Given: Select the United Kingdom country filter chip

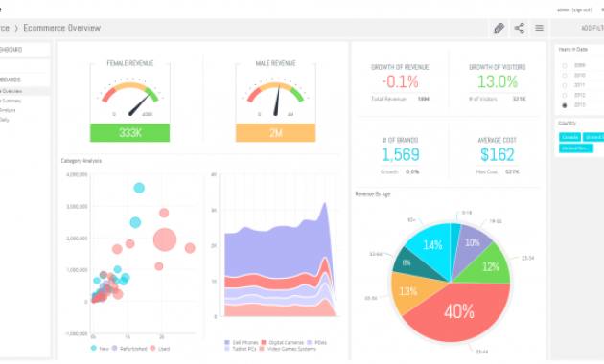Looking at the screenshot, I should click(576, 148).
